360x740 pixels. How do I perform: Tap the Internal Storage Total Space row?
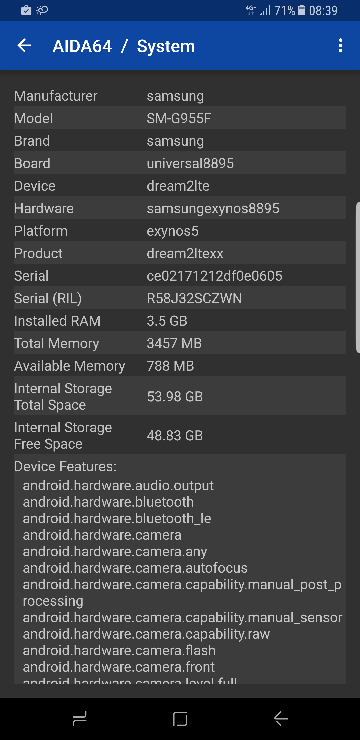(180, 396)
